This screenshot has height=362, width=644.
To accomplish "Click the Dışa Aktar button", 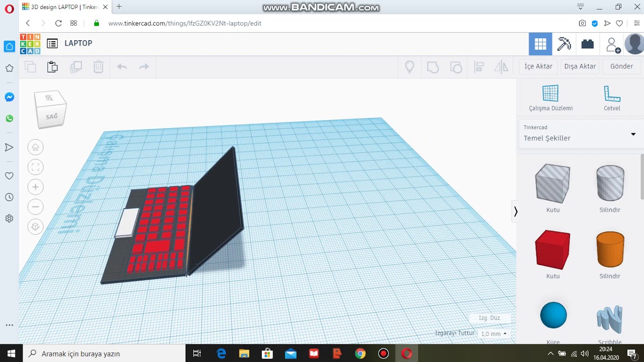I will 580,66.
